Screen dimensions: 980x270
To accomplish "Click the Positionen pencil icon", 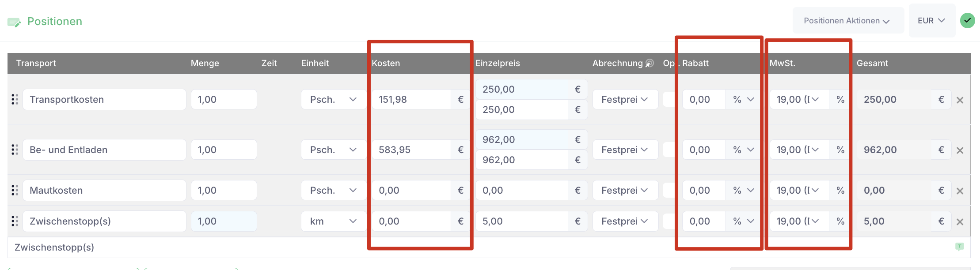I will pyautogui.click(x=14, y=22).
